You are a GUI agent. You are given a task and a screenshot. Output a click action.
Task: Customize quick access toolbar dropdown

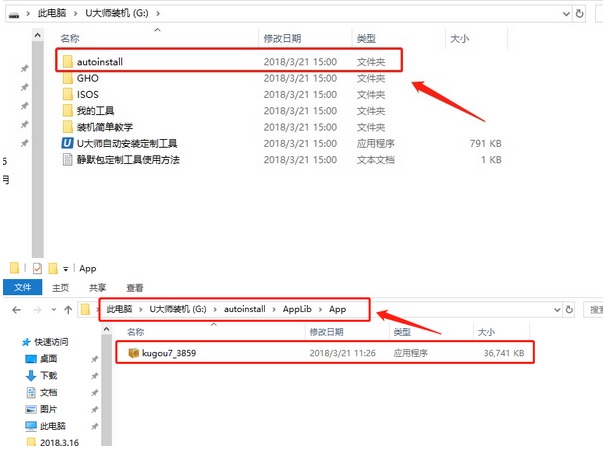coord(66,269)
